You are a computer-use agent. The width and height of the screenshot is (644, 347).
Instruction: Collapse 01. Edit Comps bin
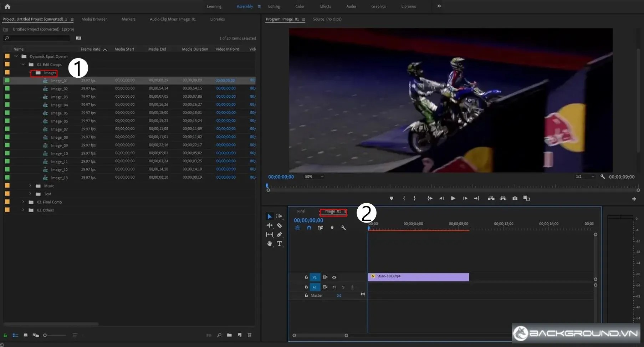(23, 65)
